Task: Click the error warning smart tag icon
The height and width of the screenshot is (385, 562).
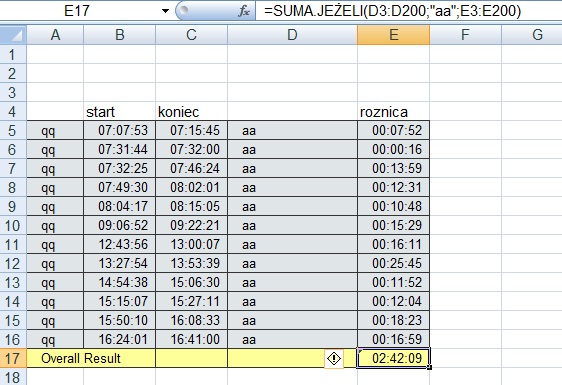Action: coord(334,358)
